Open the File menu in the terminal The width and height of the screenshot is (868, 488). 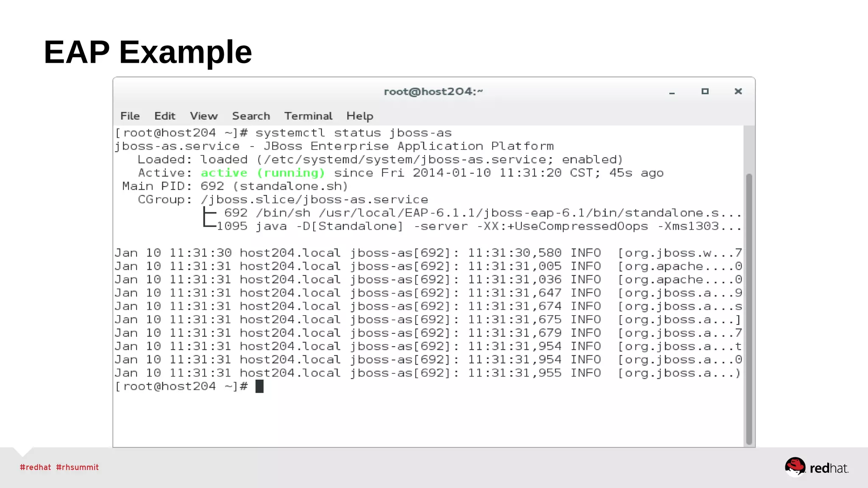click(130, 116)
